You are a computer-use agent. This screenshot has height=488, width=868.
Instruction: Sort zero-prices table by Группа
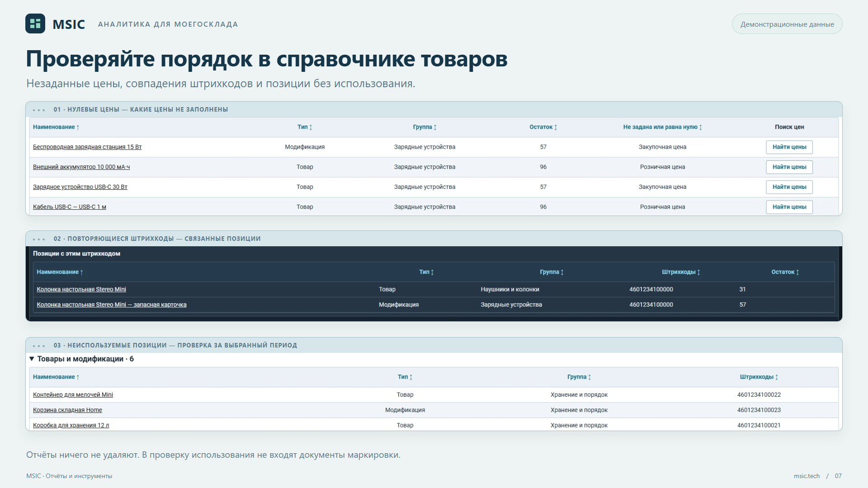coord(425,127)
